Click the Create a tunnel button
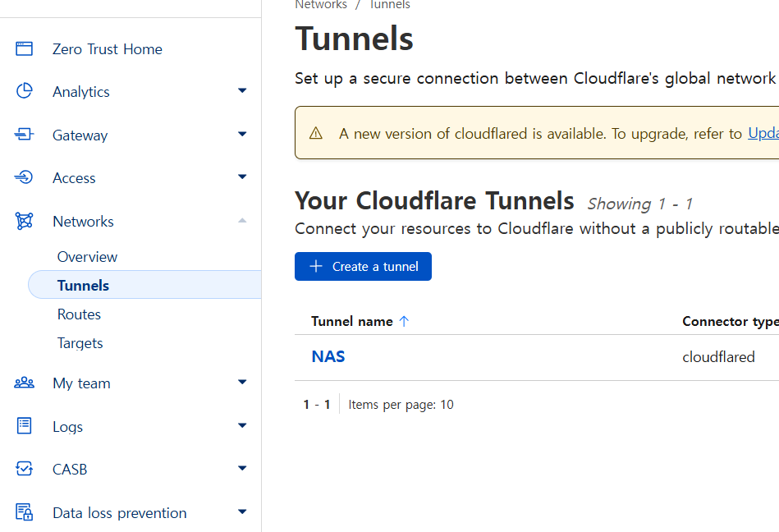The image size is (779, 532). pyautogui.click(x=363, y=266)
